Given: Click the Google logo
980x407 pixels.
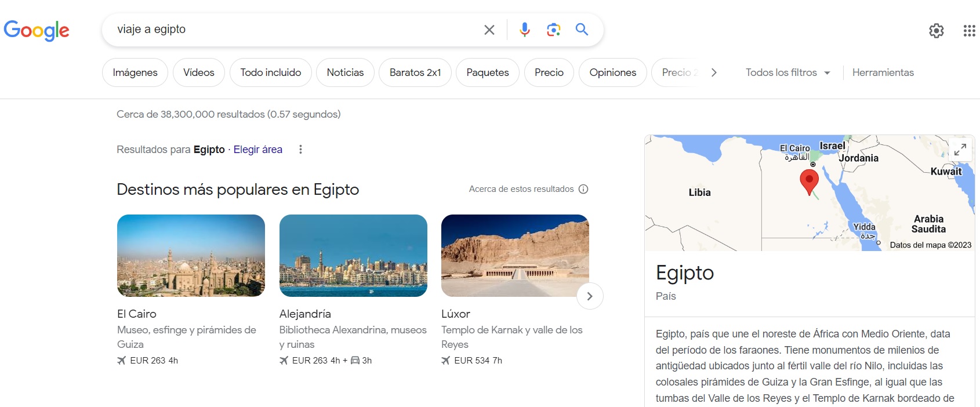Looking at the screenshot, I should (36, 30).
